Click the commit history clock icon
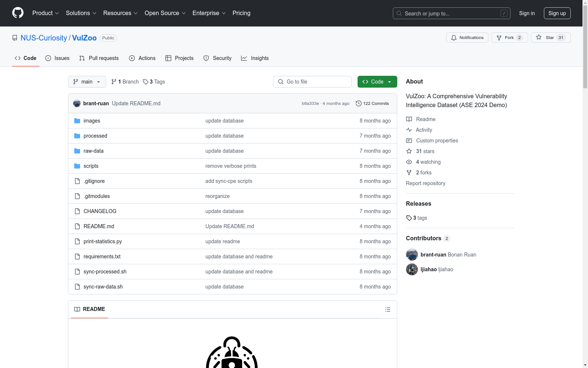 point(359,103)
